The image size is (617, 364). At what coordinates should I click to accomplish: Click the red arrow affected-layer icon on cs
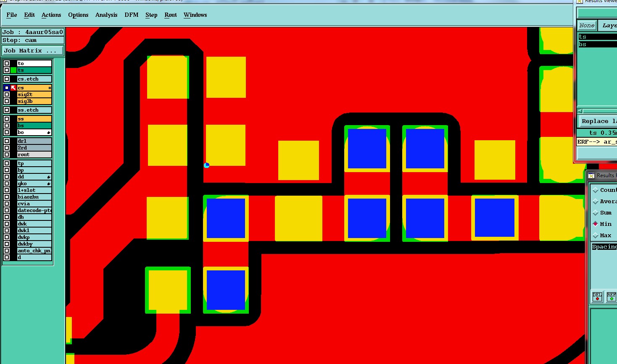(x=13, y=88)
